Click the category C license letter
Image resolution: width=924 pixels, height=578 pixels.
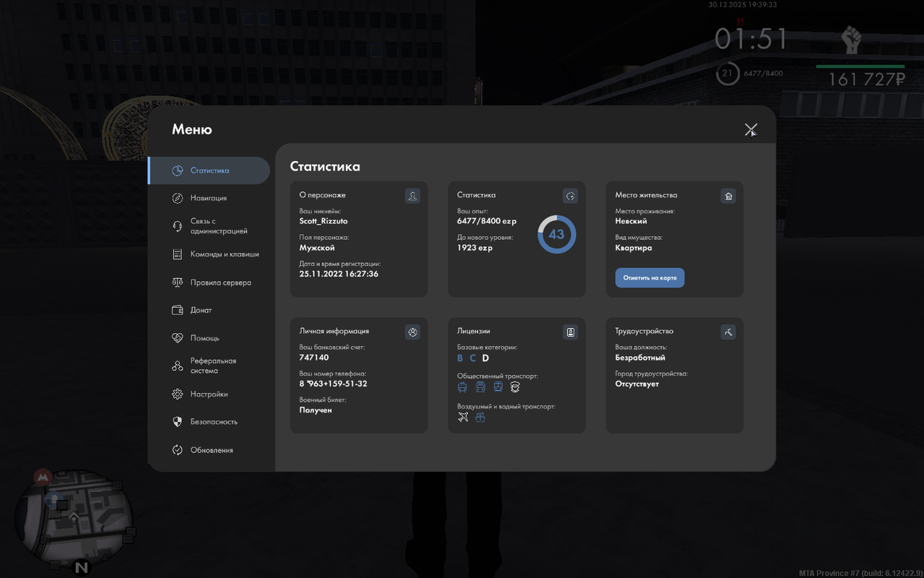coord(473,358)
